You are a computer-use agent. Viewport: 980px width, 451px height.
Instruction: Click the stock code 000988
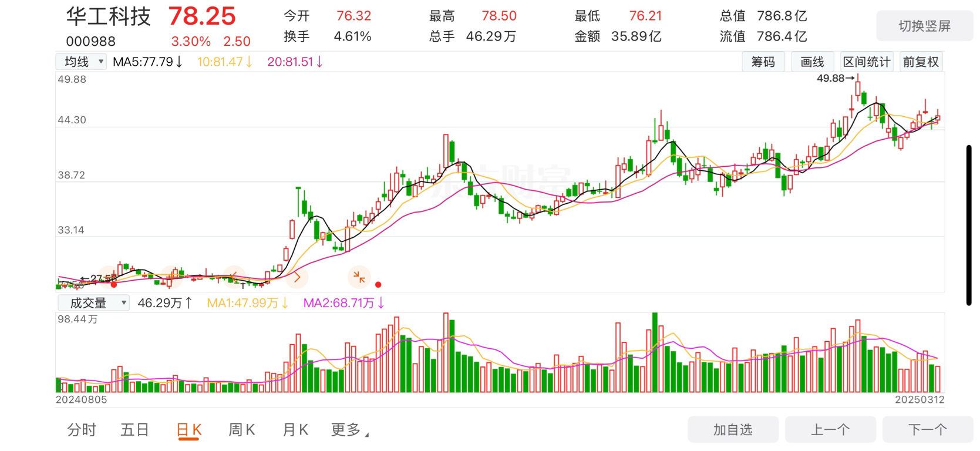click(90, 42)
